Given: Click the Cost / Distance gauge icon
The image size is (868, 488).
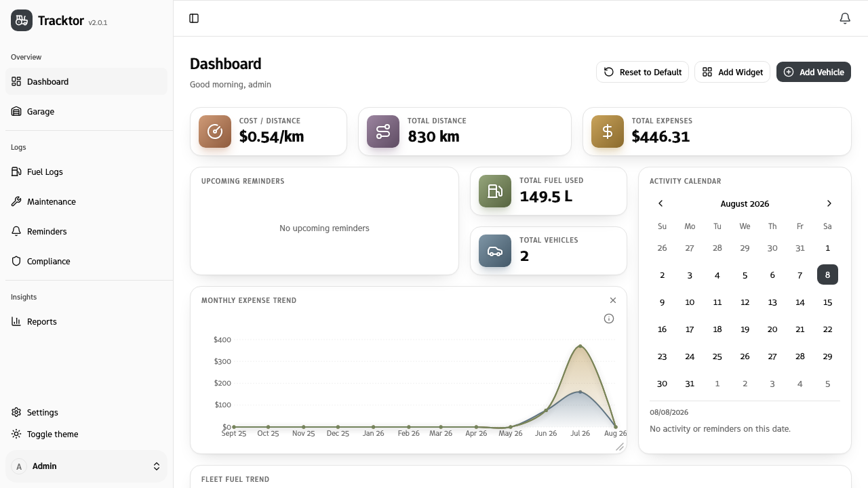Looking at the screenshot, I should [215, 131].
